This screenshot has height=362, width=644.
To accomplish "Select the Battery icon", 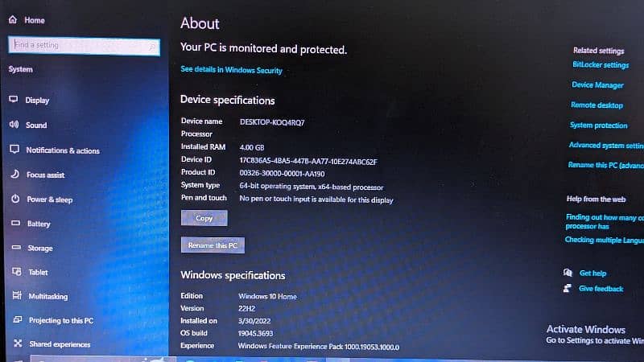I will pos(14,224).
